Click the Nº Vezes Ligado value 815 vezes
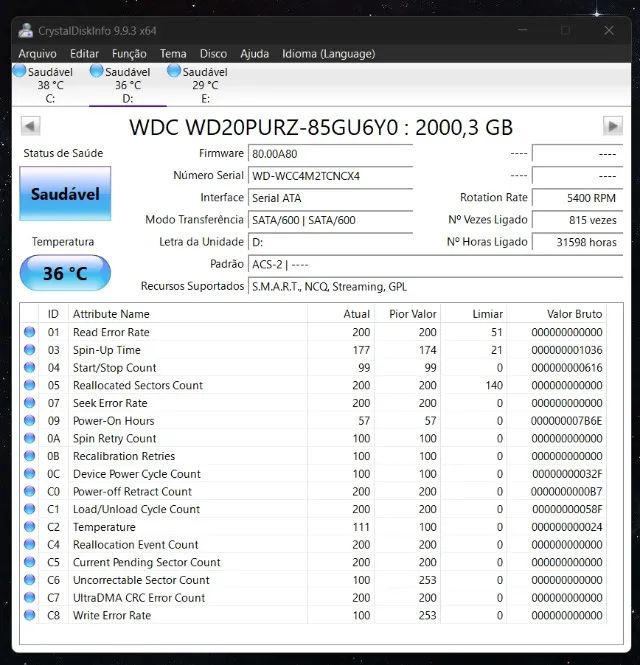The image size is (640, 665). click(x=577, y=220)
